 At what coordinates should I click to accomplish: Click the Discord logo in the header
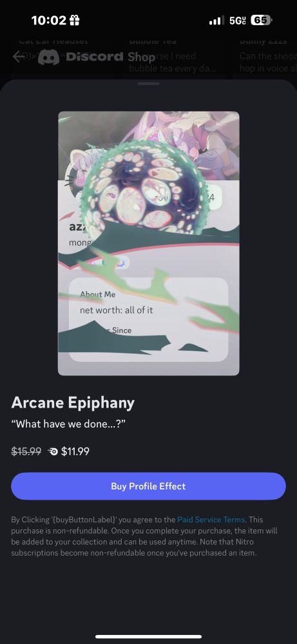(81, 57)
